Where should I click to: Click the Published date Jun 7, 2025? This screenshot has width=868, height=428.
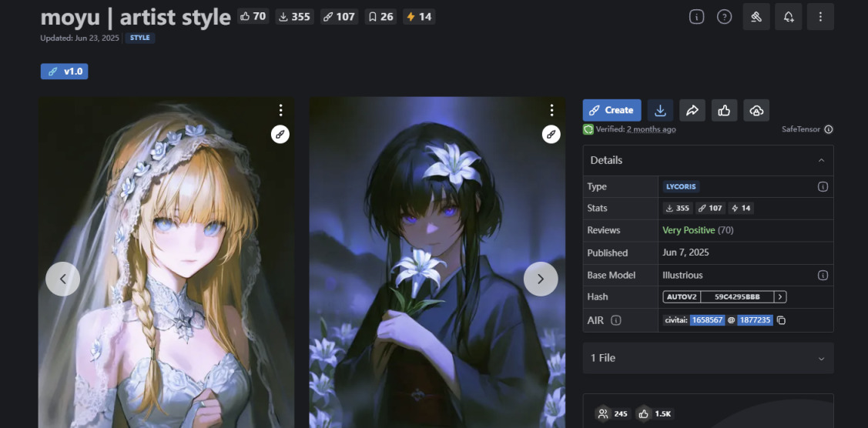[686, 252]
